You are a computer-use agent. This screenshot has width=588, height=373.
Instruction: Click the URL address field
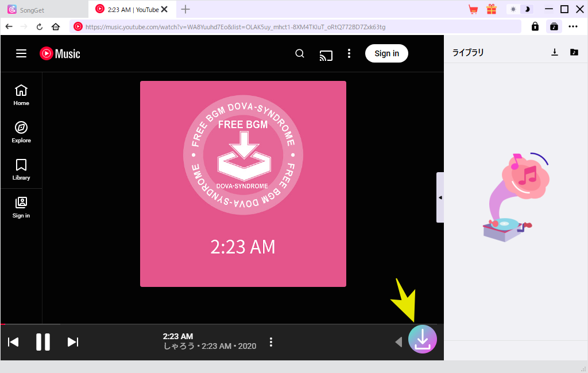click(299, 26)
